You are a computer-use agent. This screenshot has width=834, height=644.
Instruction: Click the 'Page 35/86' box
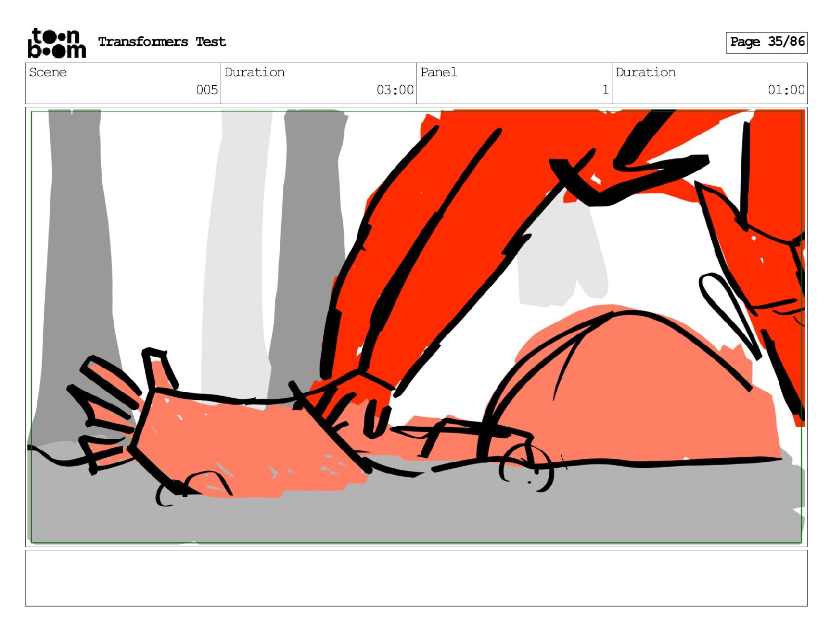click(767, 42)
